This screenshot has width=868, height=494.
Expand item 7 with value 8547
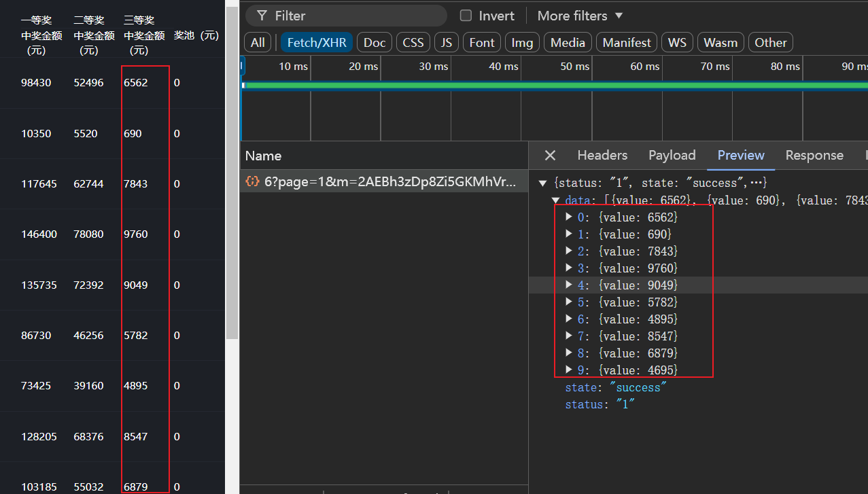point(569,336)
